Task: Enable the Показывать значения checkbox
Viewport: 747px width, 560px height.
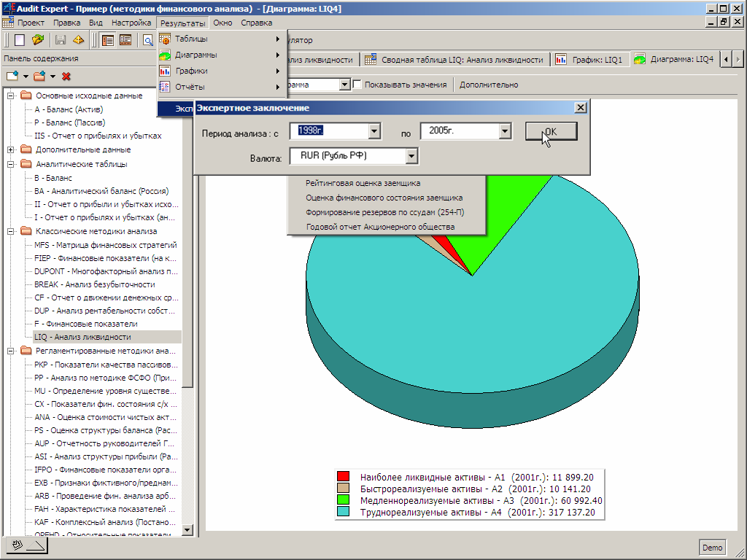Action: 357,85
